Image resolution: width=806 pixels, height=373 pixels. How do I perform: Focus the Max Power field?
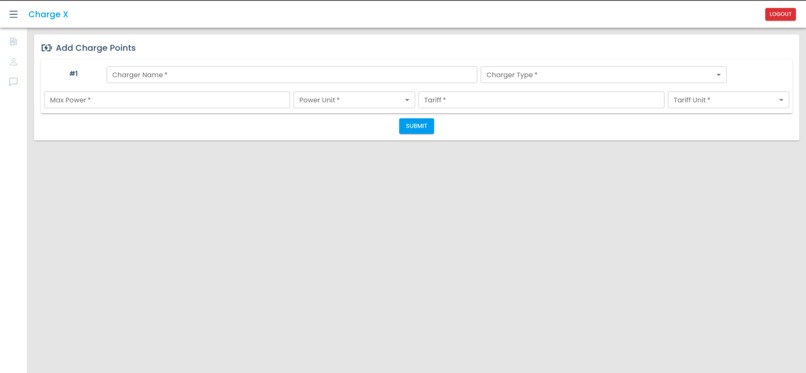coord(167,100)
